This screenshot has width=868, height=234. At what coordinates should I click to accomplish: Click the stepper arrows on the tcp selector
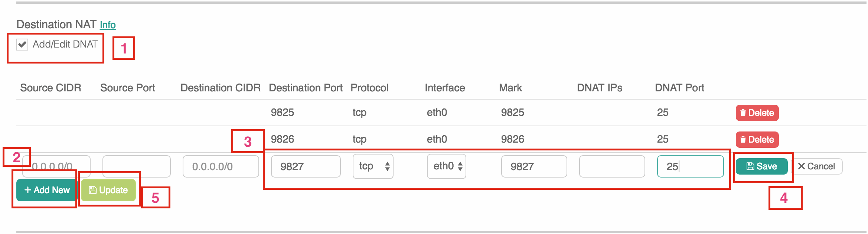tap(387, 166)
